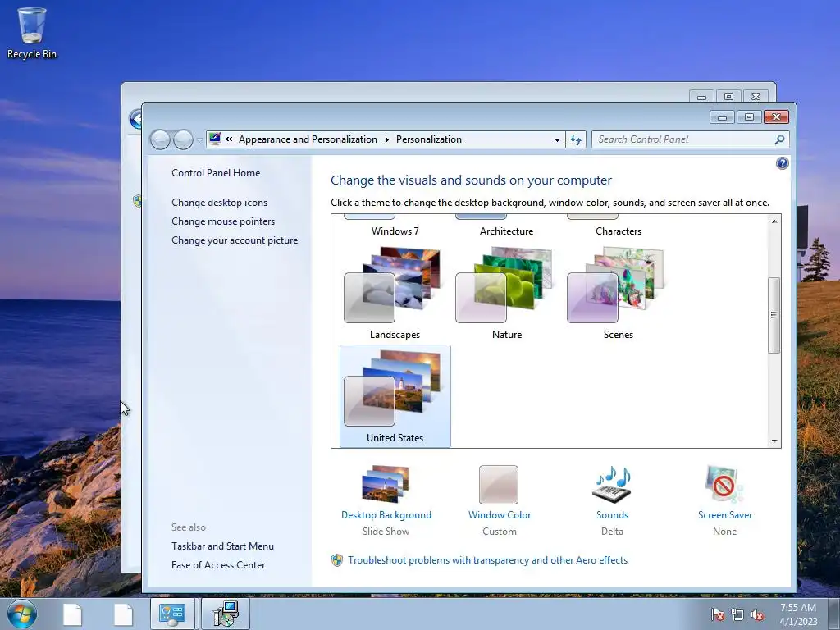This screenshot has width=840, height=630.
Task: Open the muted volume tray icon
Action: pyautogui.click(x=757, y=615)
